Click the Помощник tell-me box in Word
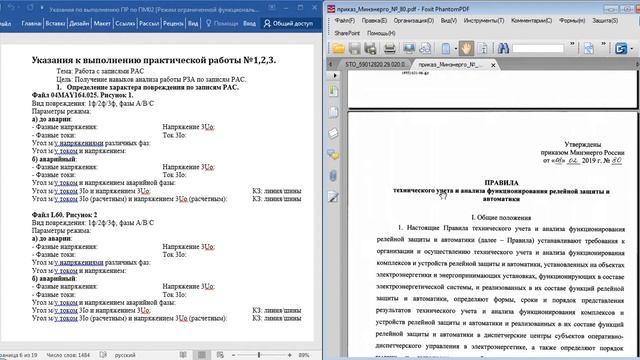 [222, 24]
